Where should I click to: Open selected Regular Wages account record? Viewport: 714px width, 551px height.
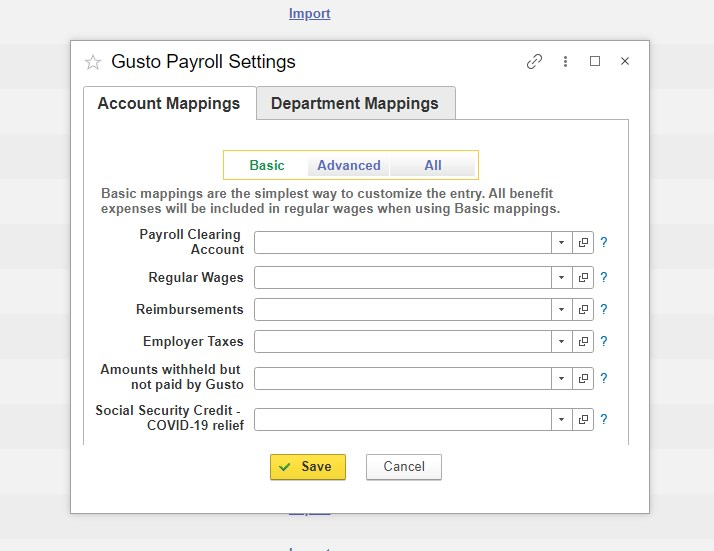(x=583, y=277)
